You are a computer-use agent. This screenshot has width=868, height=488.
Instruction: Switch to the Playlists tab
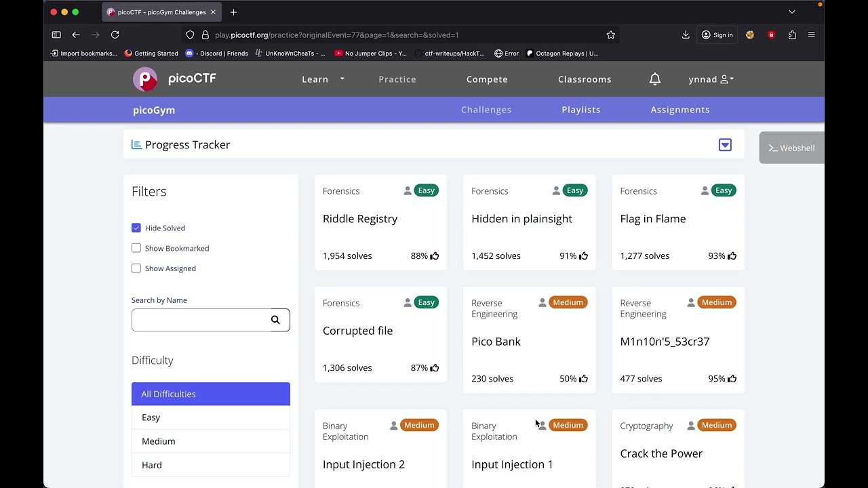[581, 110]
